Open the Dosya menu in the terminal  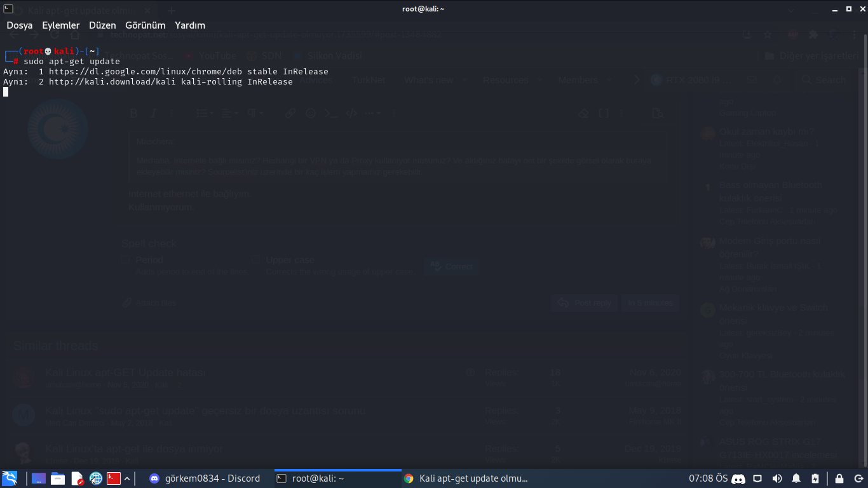[x=20, y=25]
